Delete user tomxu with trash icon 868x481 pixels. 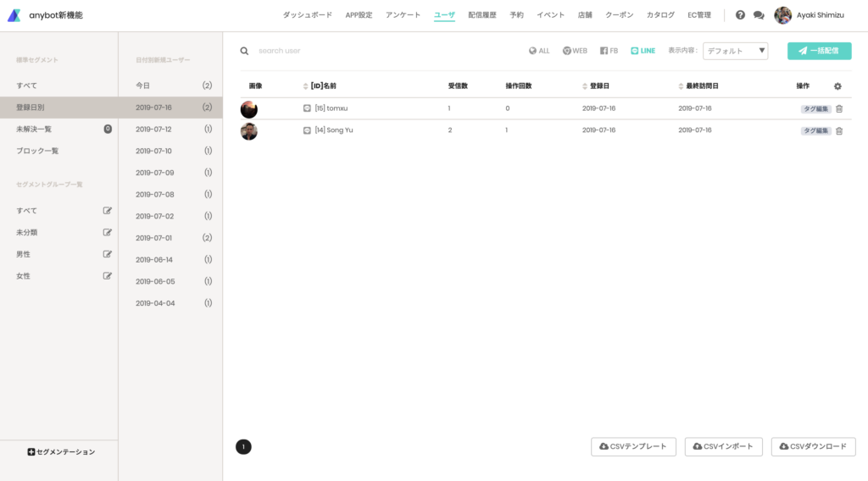pyautogui.click(x=839, y=109)
